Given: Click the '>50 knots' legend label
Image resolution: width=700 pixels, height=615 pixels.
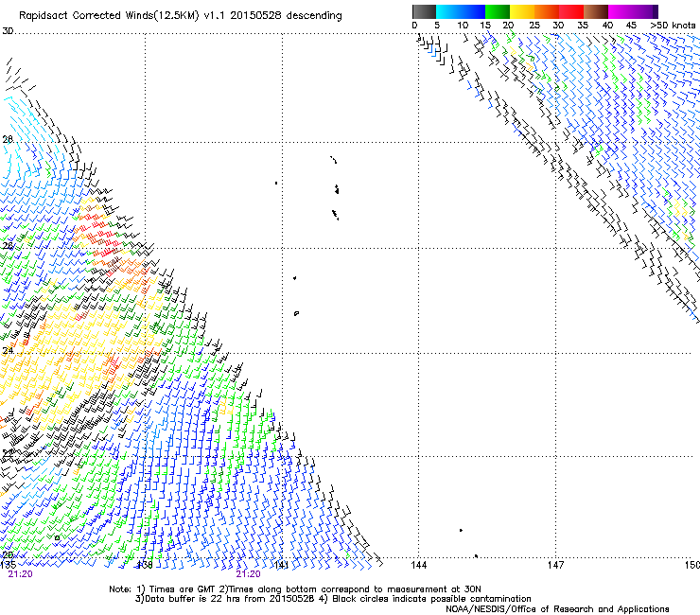Looking at the screenshot, I should [673, 26].
